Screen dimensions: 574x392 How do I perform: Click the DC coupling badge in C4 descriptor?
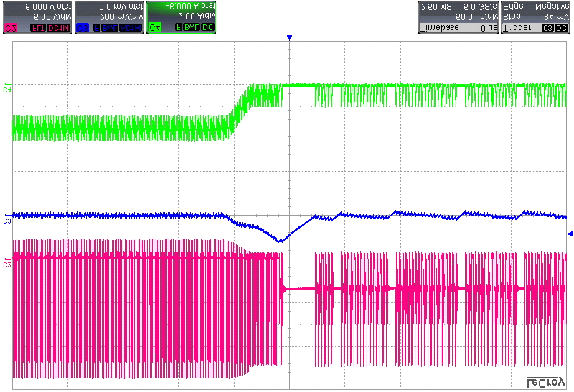(207, 27)
